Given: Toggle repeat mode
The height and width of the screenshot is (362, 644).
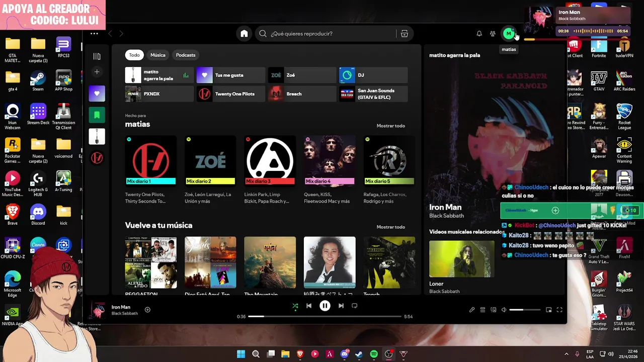Looking at the screenshot, I should 355,306.
